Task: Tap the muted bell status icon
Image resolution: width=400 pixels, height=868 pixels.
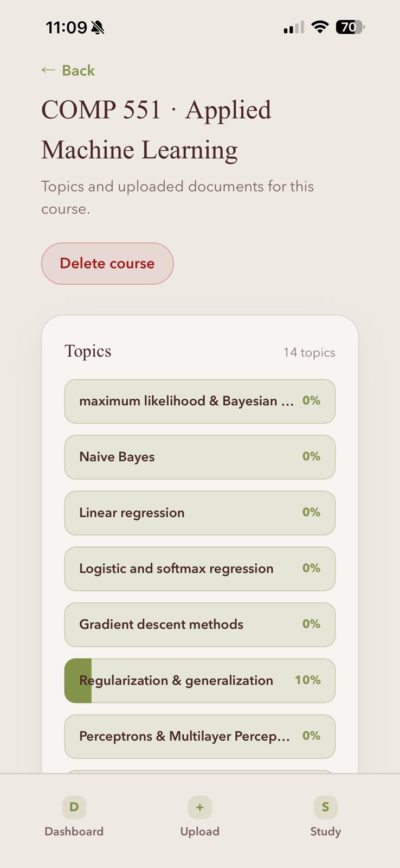Action: (x=98, y=28)
